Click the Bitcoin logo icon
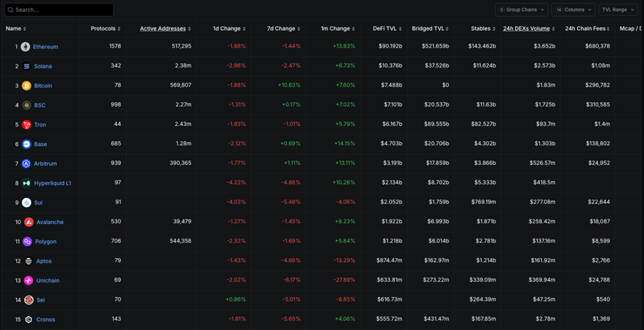The image size is (644, 330). (x=26, y=86)
